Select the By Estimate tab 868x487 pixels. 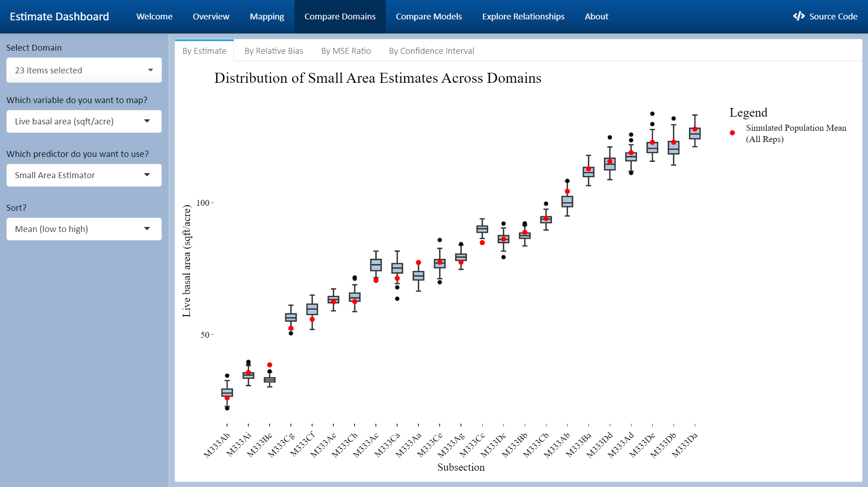(x=204, y=51)
